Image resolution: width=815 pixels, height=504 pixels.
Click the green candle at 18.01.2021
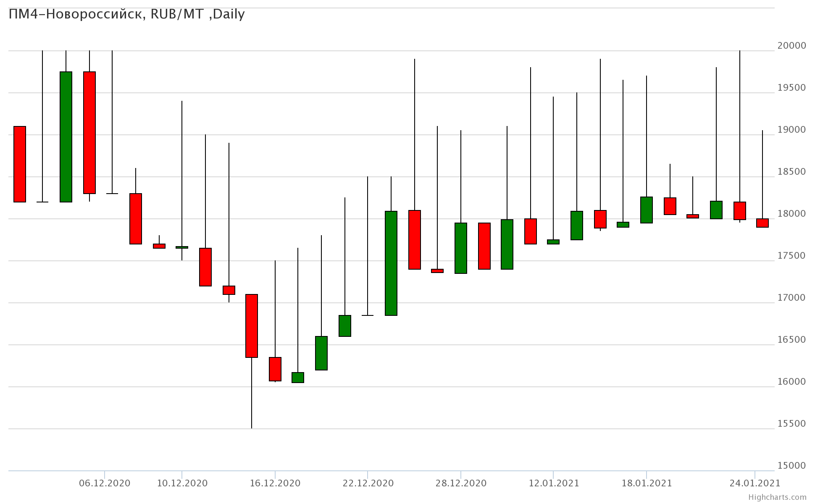647,210
